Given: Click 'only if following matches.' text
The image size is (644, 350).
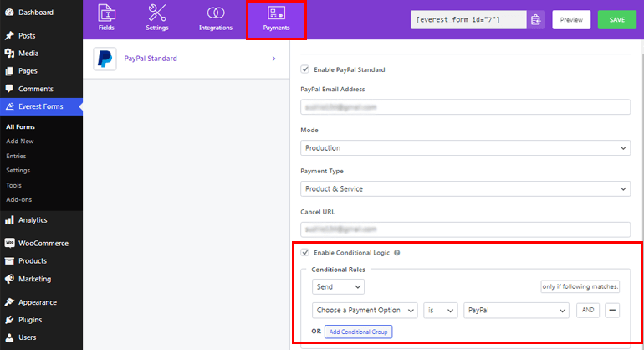Looking at the screenshot, I should (x=580, y=286).
